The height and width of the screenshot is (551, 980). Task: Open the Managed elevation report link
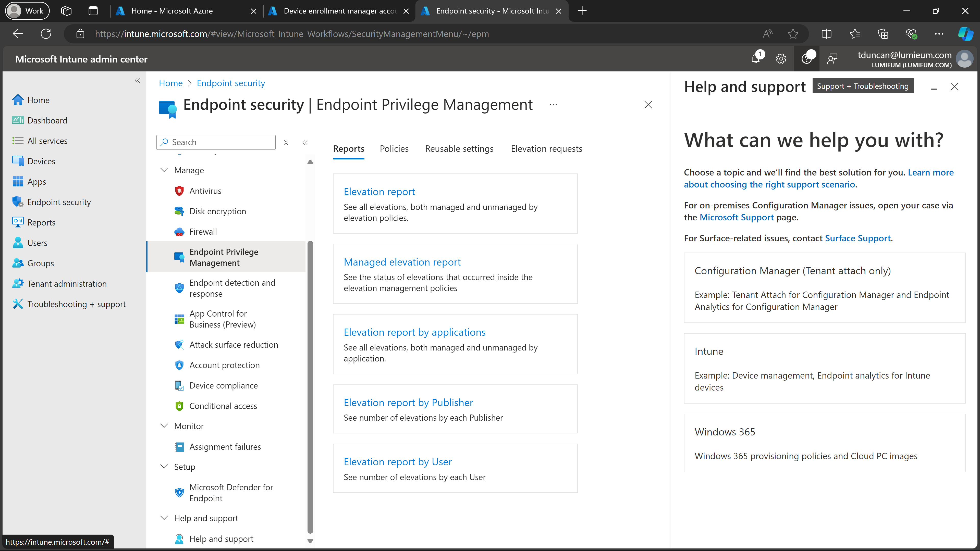[x=402, y=262]
